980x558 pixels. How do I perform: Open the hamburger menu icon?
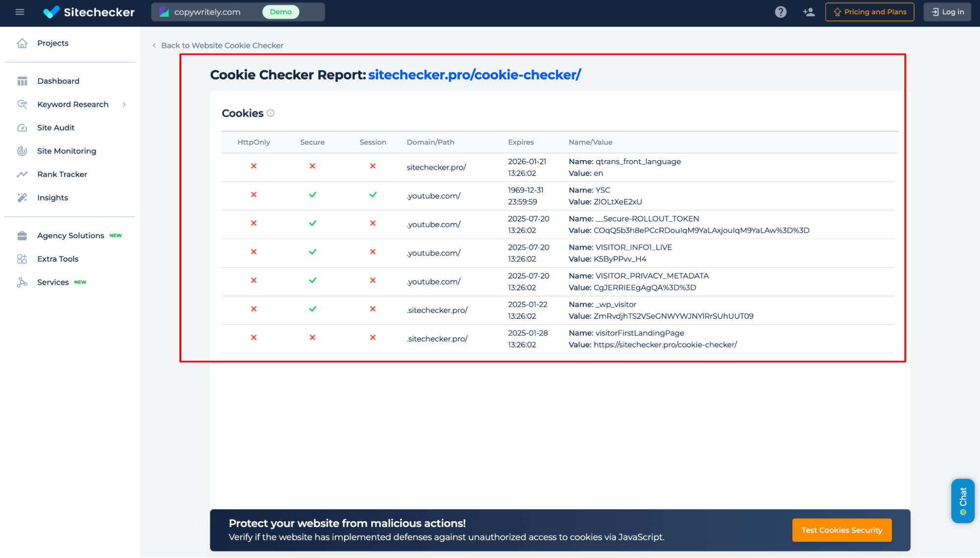point(20,12)
